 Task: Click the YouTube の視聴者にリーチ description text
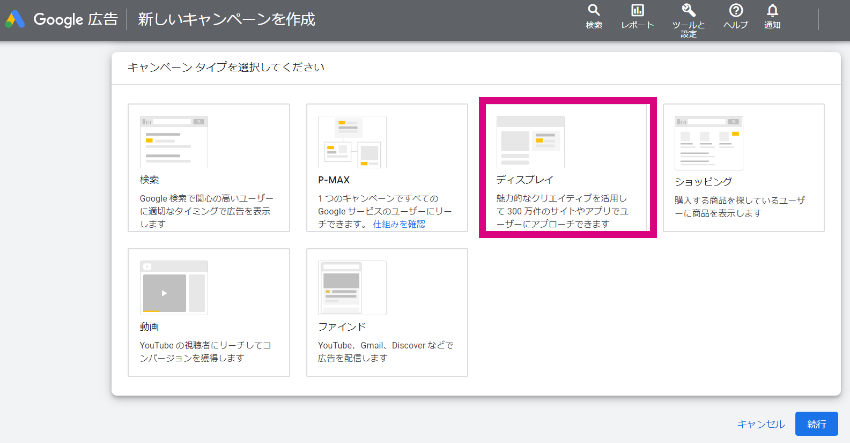click(205, 351)
